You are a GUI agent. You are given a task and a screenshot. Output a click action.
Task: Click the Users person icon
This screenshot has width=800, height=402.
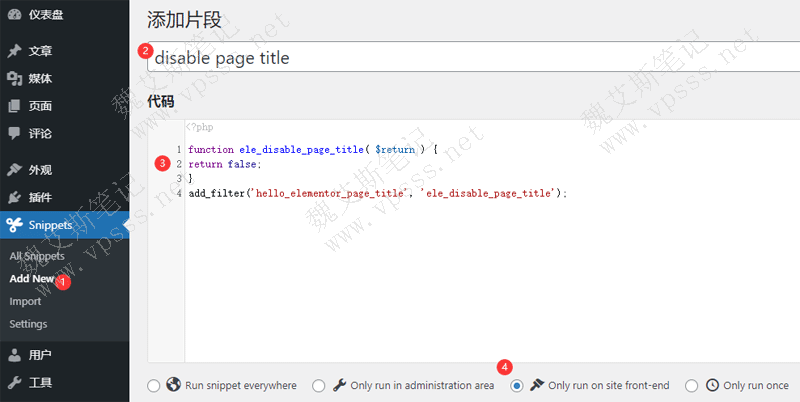coord(14,355)
